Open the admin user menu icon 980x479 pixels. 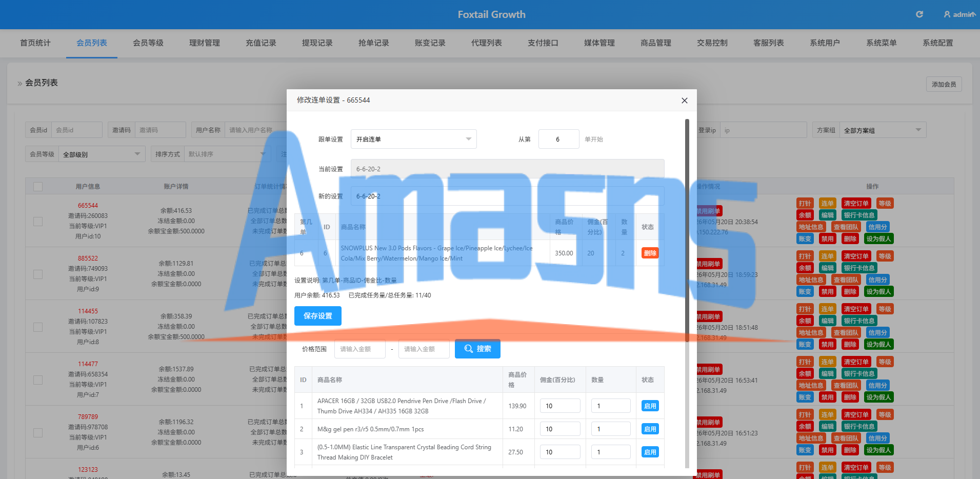[947, 14]
